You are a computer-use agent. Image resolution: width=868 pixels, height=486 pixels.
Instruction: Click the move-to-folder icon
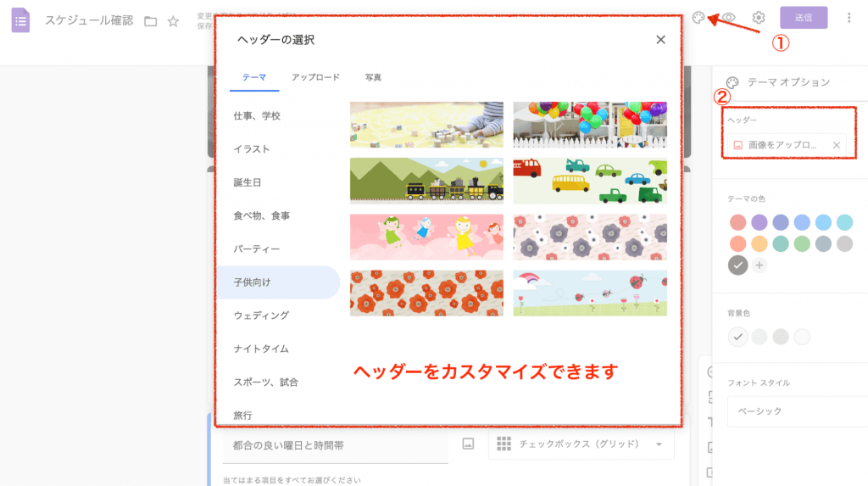pyautogui.click(x=151, y=21)
